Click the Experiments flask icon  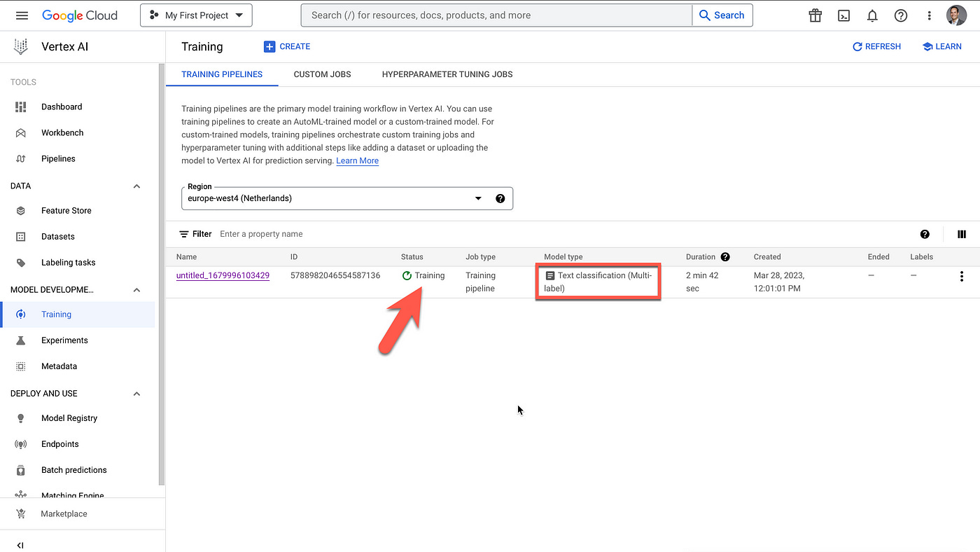(21, 340)
